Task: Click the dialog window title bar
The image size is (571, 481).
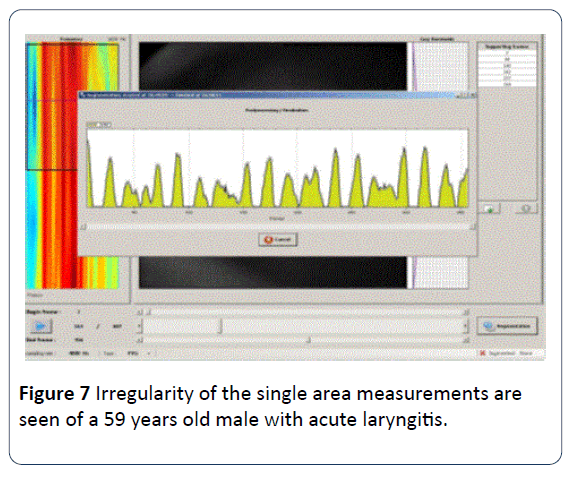Action: [277, 95]
